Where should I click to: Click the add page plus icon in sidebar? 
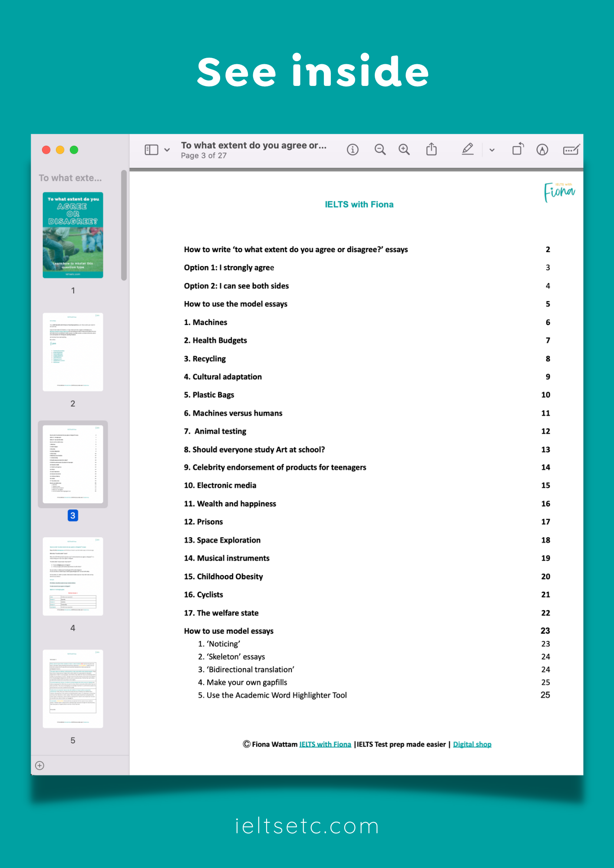click(x=40, y=766)
